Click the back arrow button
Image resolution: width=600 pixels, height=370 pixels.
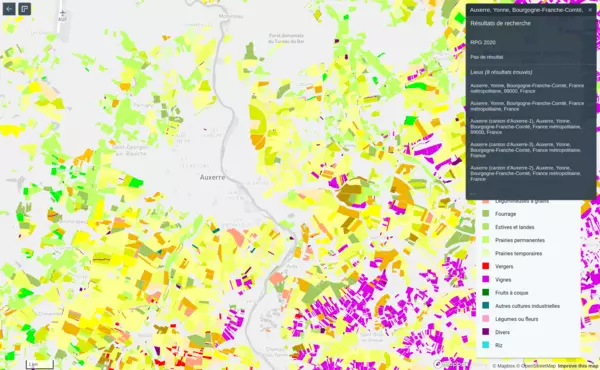click(x=9, y=9)
